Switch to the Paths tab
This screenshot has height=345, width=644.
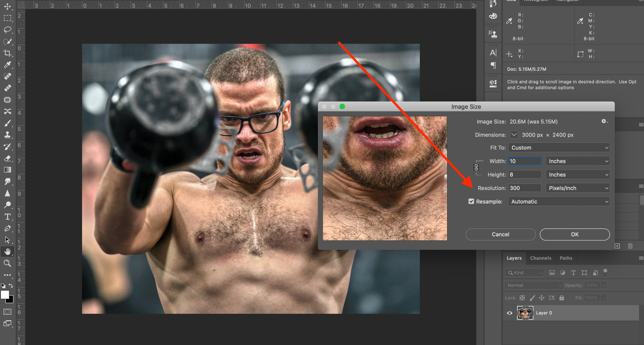point(566,258)
